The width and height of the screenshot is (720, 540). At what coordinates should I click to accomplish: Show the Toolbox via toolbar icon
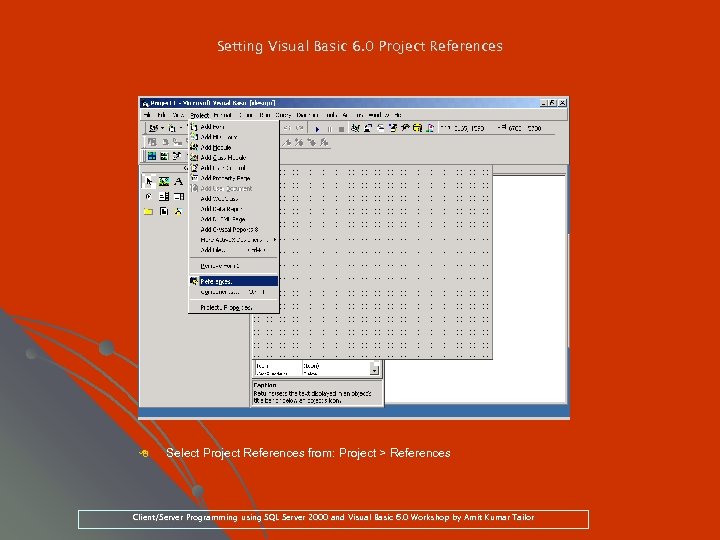(405, 128)
